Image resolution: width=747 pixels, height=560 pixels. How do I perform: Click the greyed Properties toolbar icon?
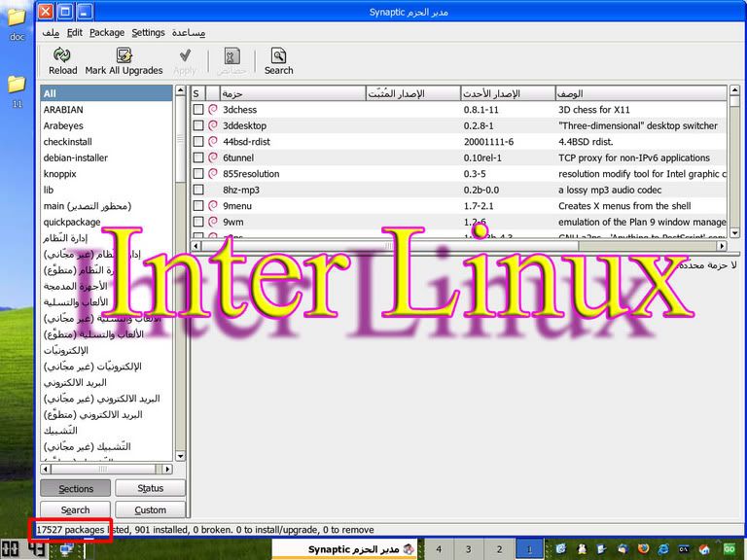click(232, 55)
